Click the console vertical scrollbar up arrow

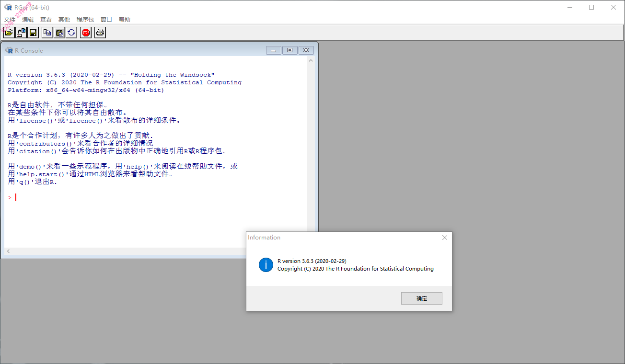pos(311,60)
